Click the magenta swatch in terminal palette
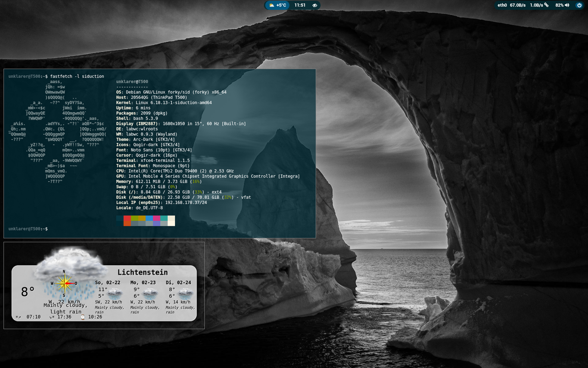Viewport: 588px width, 368px height. point(157,218)
